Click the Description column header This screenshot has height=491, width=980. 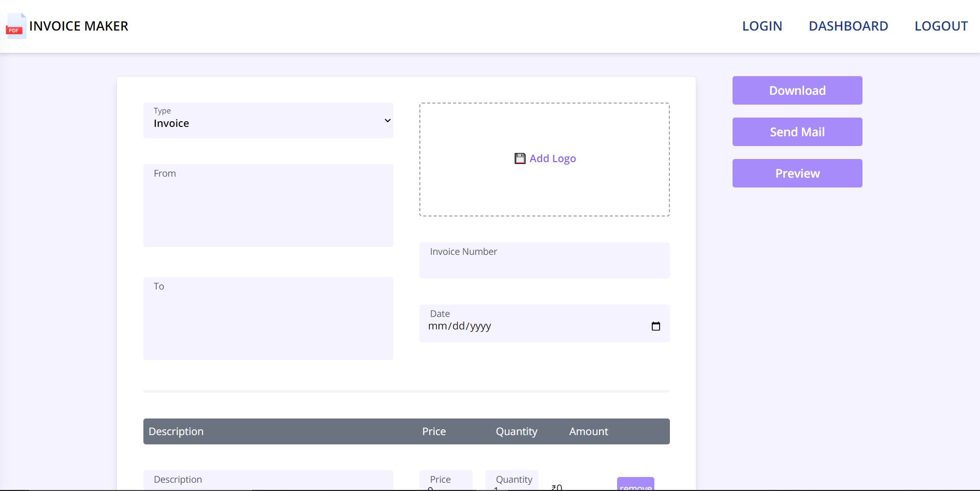coord(176,431)
